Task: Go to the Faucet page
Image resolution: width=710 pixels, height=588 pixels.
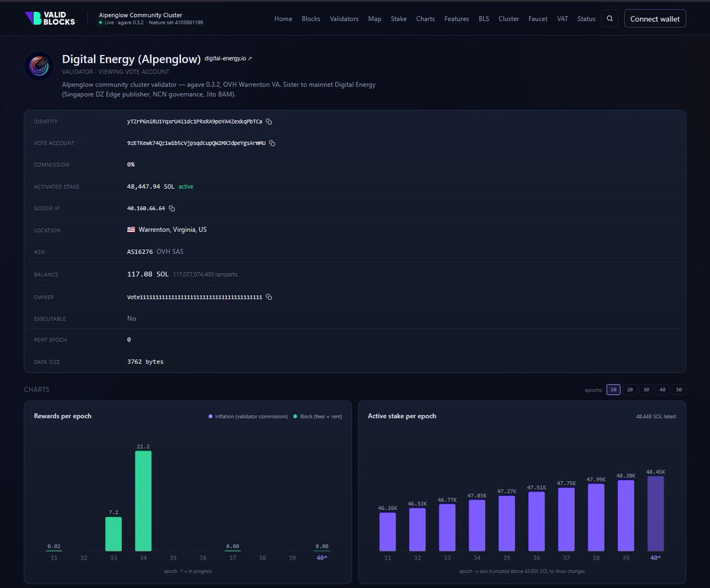Action: point(538,19)
